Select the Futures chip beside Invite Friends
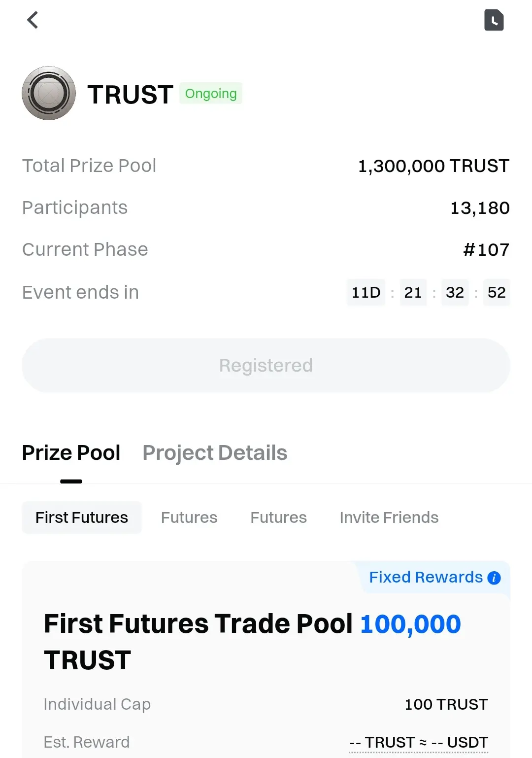Image resolution: width=532 pixels, height=758 pixels. coord(278,517)
